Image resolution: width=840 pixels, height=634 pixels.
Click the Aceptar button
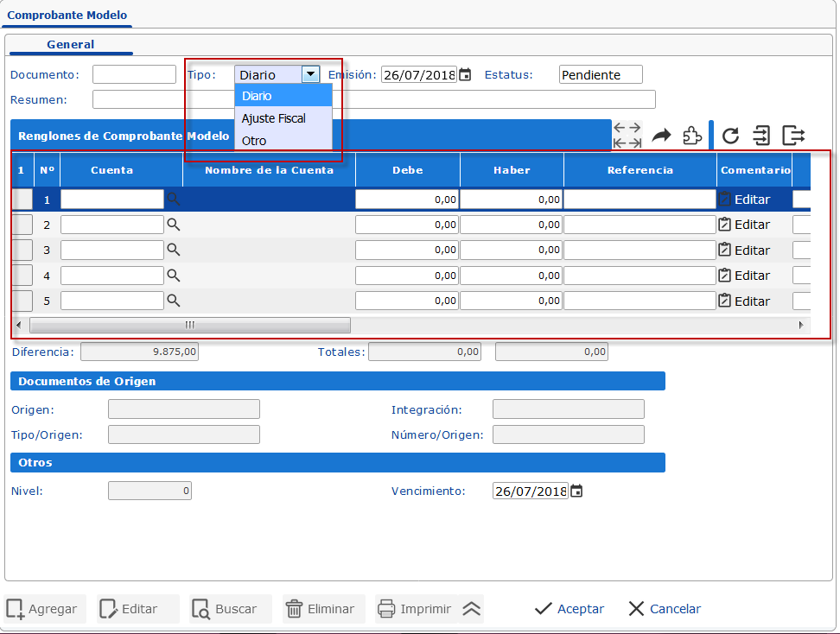coord(568,608)
